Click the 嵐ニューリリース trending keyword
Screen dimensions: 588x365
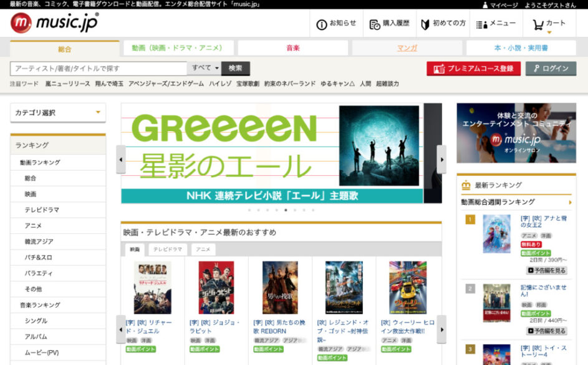[67, 84]
